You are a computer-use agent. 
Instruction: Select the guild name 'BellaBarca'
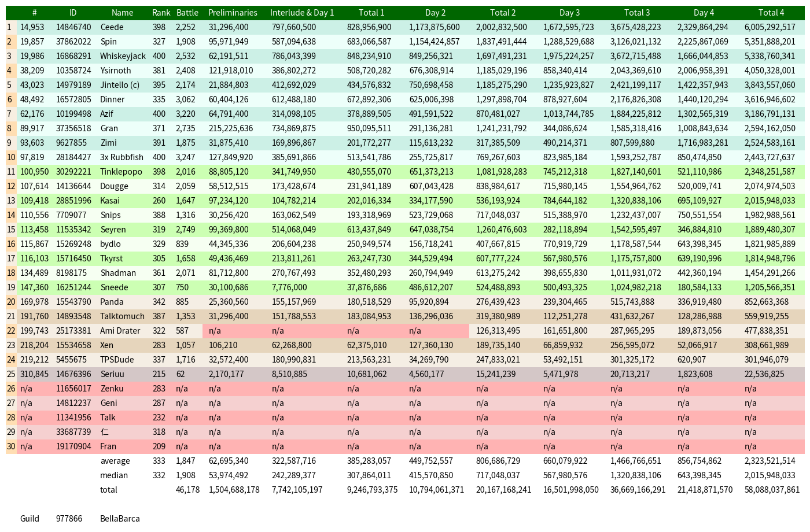click(120, 519)
